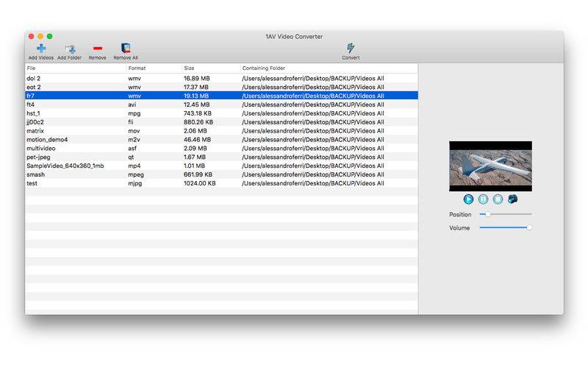Start conversion with the Convert icon
This screenshot has height=368, width=588.
pyautogui.click(x=351, y=48)
